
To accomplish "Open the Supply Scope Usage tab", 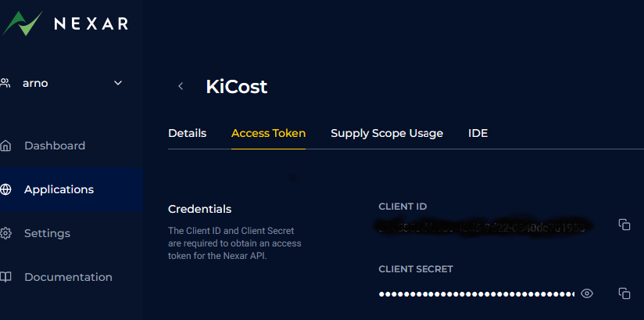I will click(387, 133).
